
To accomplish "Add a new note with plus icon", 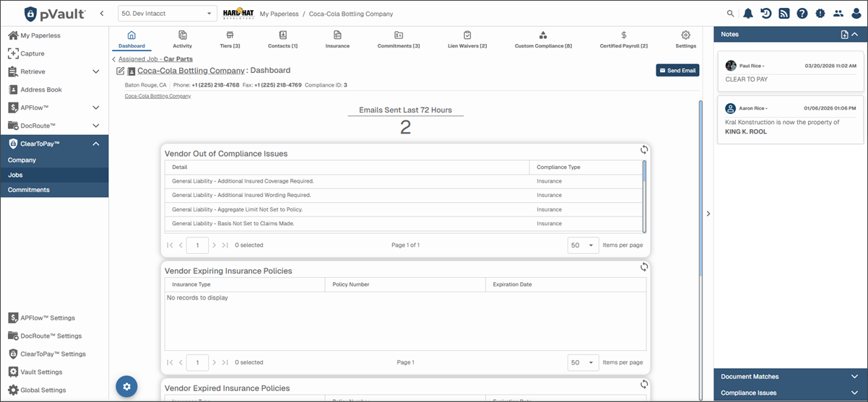I will click(844, 34).
